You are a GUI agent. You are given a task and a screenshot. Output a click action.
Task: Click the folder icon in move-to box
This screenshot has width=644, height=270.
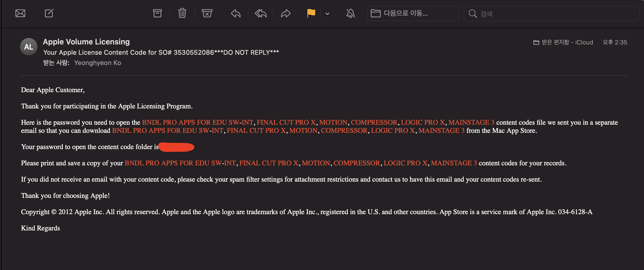pyautogui.click(x=376, y=13)
